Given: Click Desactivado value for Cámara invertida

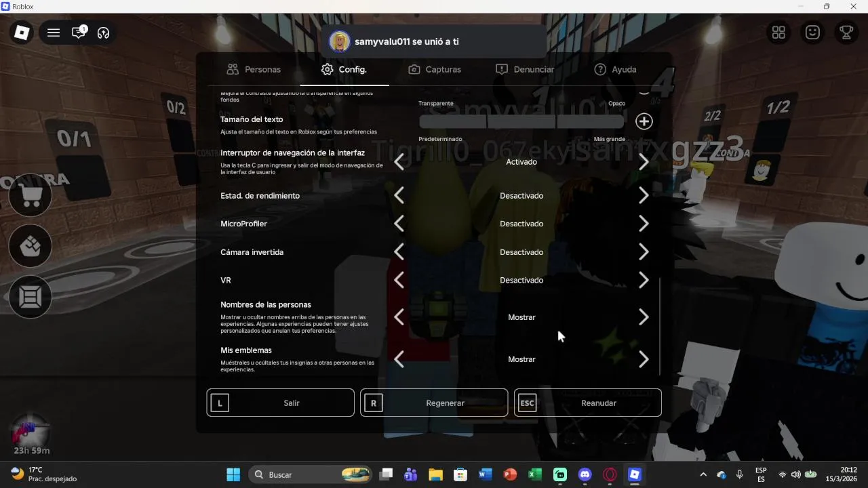Looking at the screenshot, I should [x=521, y=252].
